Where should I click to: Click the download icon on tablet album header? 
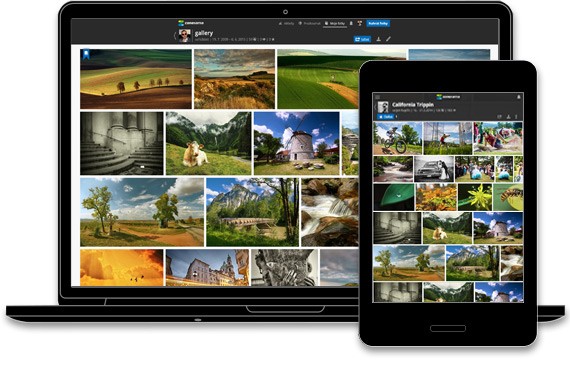[x=508, y=117]
